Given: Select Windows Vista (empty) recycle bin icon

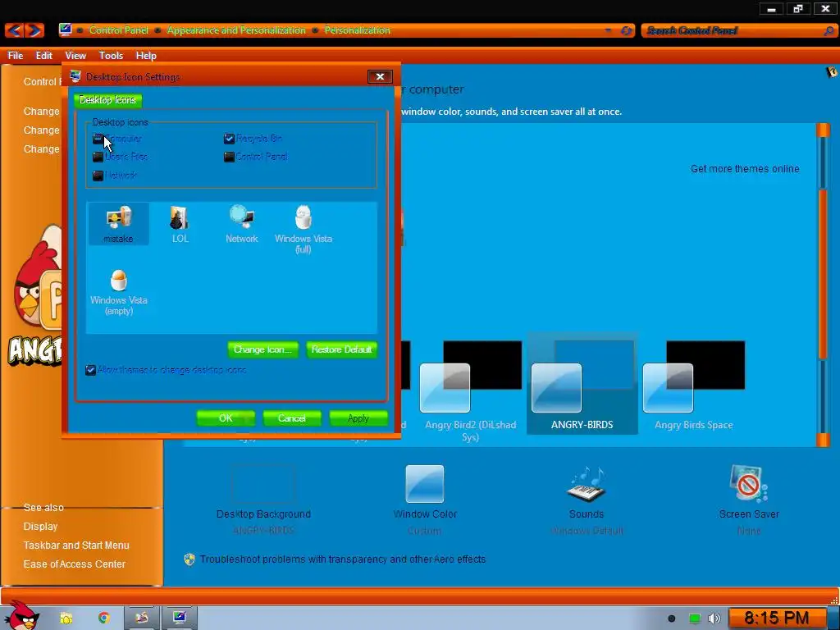Looking at the screenshot, I should pyautogui.click(x=118, y=291).
